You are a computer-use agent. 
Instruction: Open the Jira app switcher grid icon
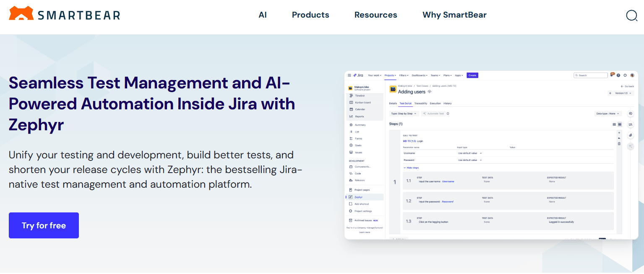pos(349,75)
